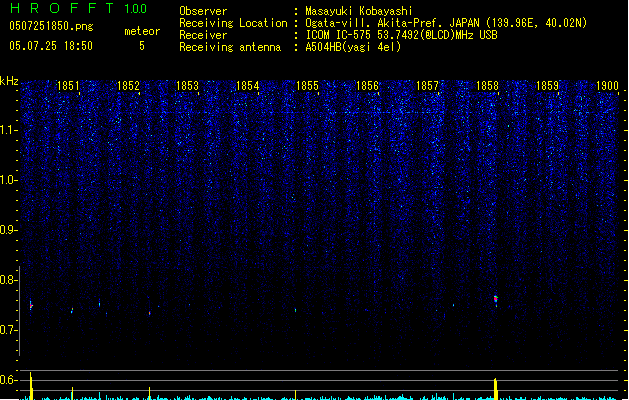Click the 0.7 kHz axis label
The height and width of the screenshot is (400, 629).
pyautogui.click(x=9, y=330)
